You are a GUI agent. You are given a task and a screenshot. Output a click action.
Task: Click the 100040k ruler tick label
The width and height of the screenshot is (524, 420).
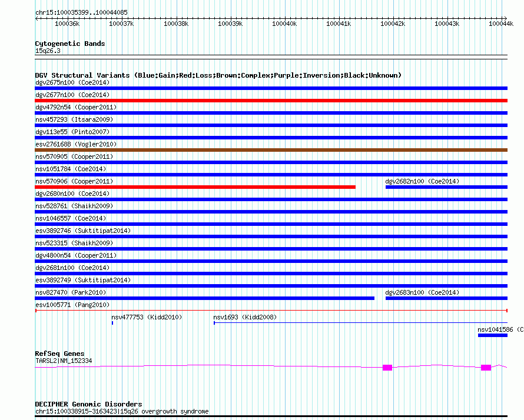(x=284, y=24)
